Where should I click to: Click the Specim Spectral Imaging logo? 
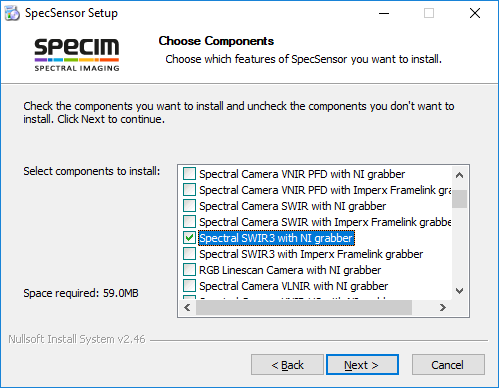click(x=77, y=55)
